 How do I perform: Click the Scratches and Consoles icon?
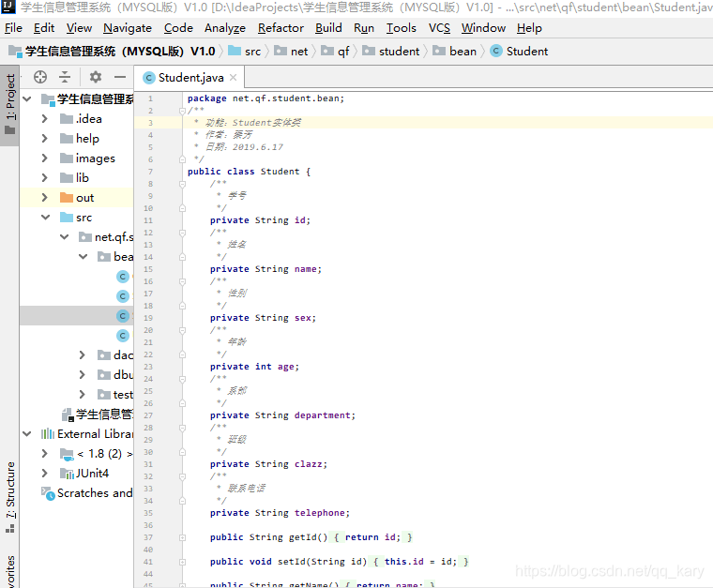[48, 493]
